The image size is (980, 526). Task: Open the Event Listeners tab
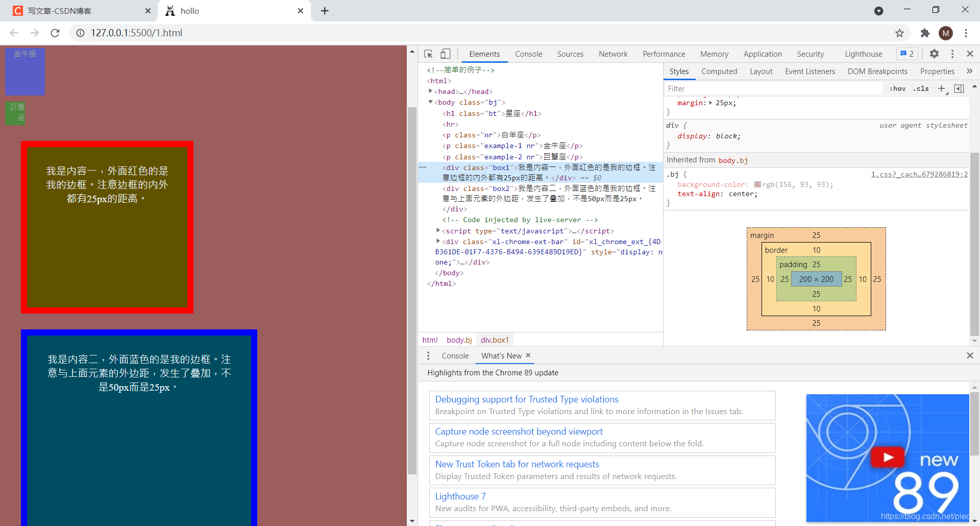tap(810, 71)
